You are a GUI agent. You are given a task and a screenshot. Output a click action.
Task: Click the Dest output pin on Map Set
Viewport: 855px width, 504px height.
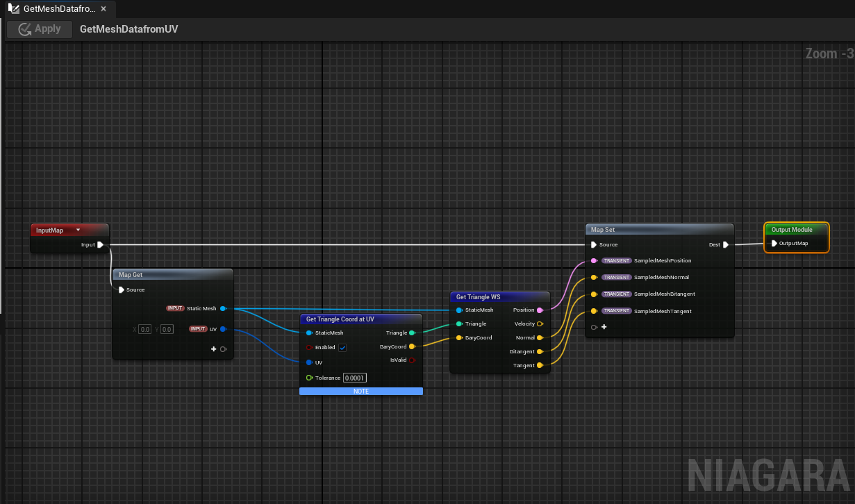click(726, 244)
